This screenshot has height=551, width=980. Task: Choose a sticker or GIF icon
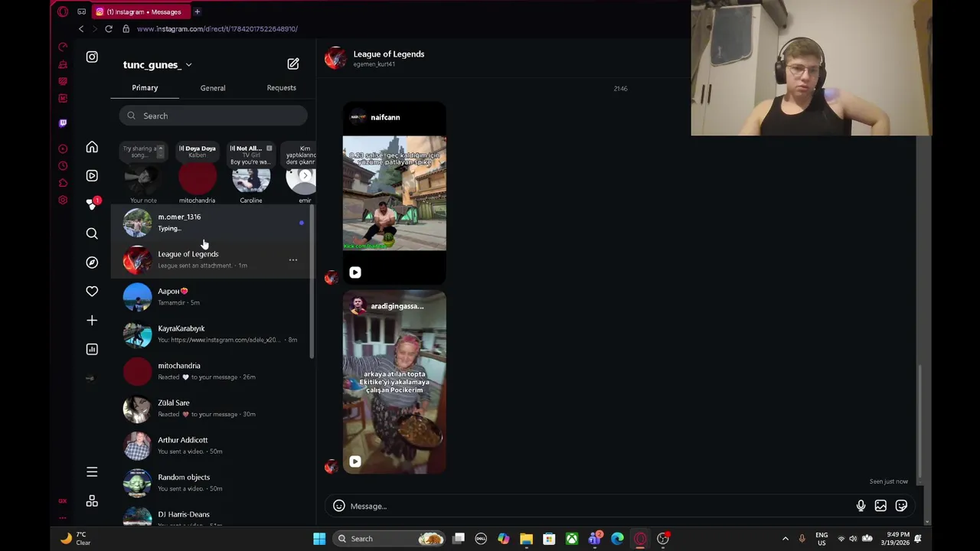click(x=901, y=506)
